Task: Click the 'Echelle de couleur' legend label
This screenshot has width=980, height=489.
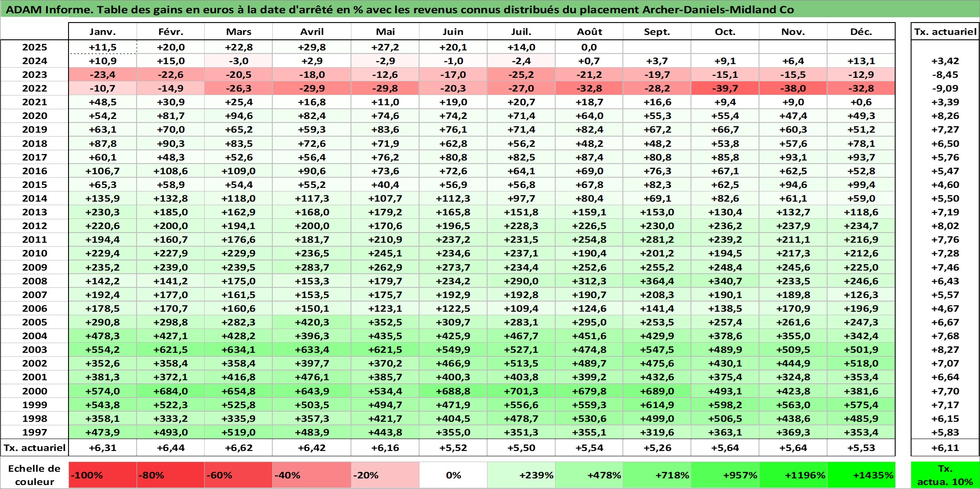Action: tap(34, 475)
